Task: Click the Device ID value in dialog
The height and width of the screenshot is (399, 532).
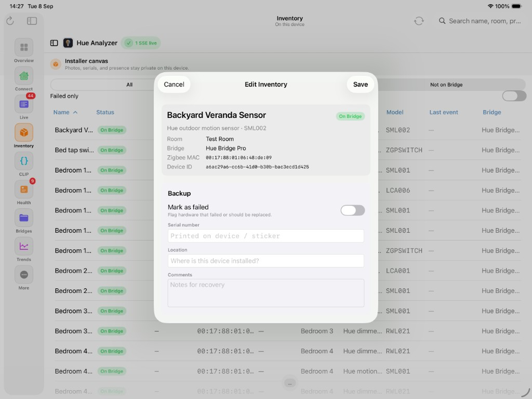Action: (x=257, y=167)
